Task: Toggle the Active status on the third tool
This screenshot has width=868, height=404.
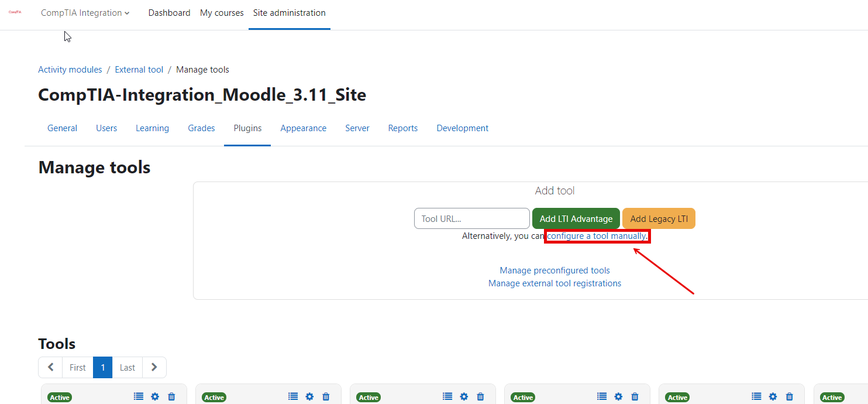Action: click(x=368, y=398)
